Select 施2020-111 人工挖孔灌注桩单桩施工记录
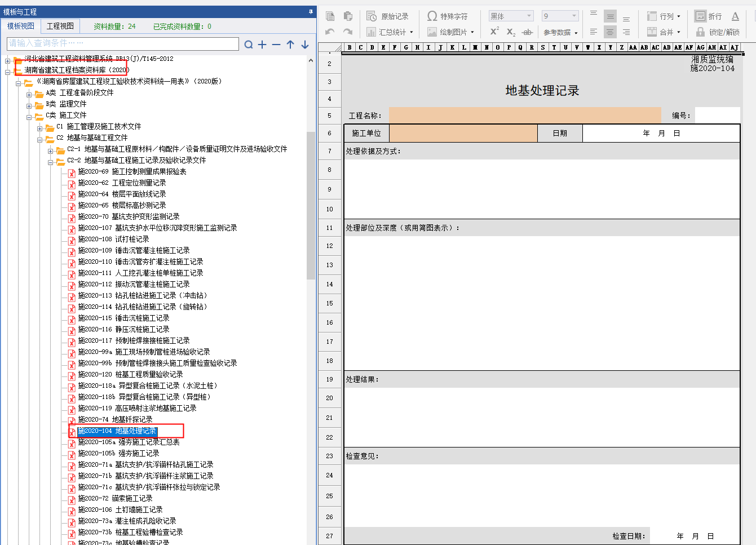Screen dimensions: 756x545 (x=140, y=273)
